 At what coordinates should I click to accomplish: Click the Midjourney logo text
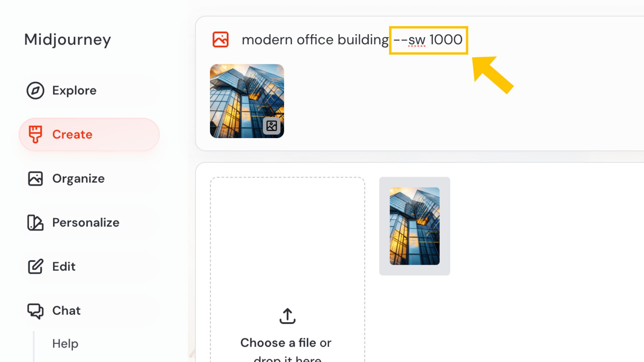[x=68, y=39]
